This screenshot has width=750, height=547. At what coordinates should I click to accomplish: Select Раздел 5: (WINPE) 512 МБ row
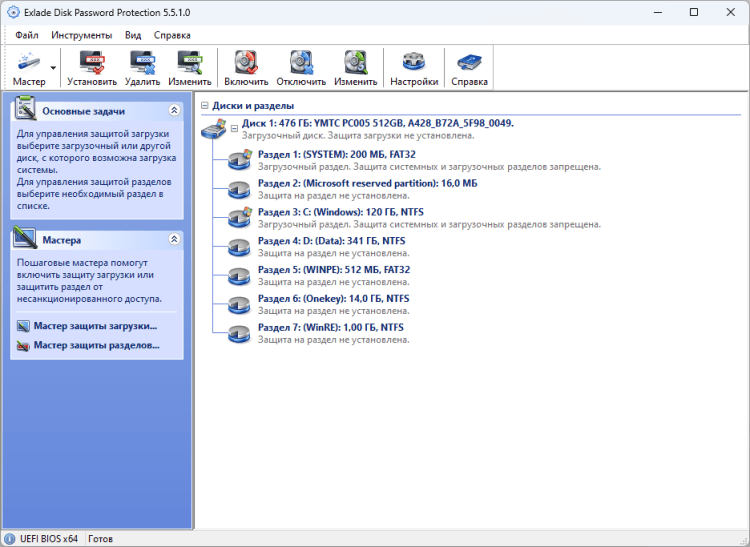coord(334,275)
